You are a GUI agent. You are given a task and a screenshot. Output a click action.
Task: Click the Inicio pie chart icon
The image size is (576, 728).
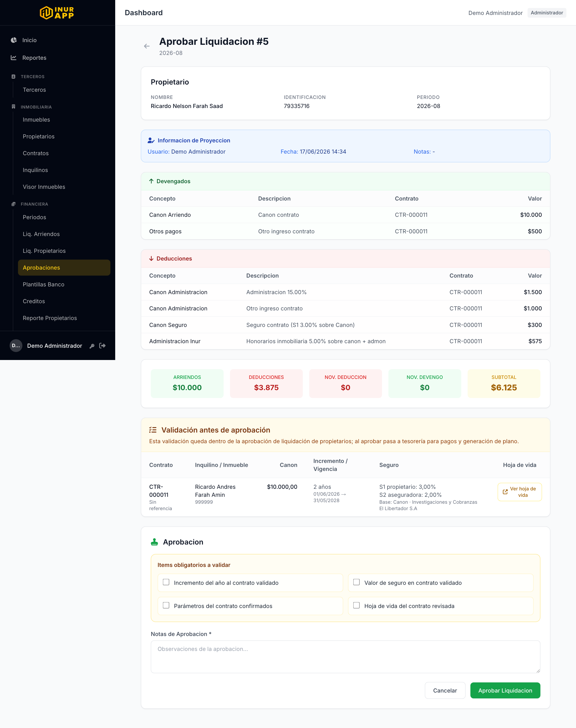(x=14, y=40)
